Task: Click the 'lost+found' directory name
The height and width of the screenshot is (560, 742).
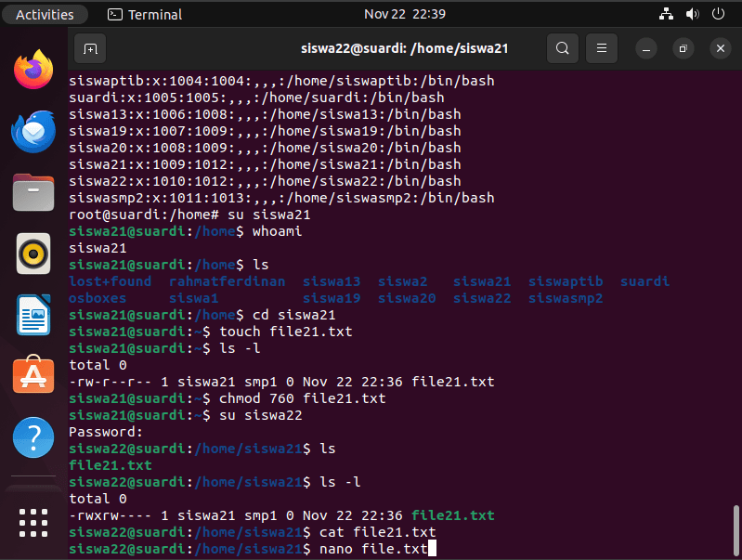Action: pyautogui.click(x=110, y=281)
